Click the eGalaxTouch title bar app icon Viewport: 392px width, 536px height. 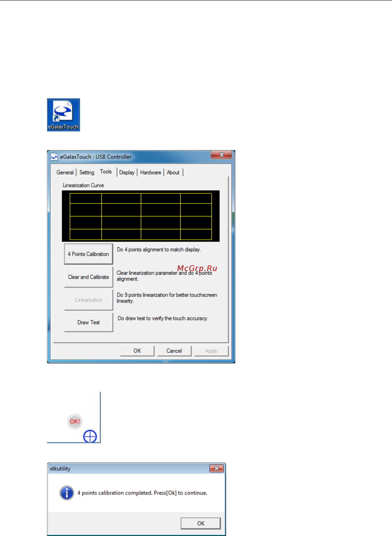(54, 157)
